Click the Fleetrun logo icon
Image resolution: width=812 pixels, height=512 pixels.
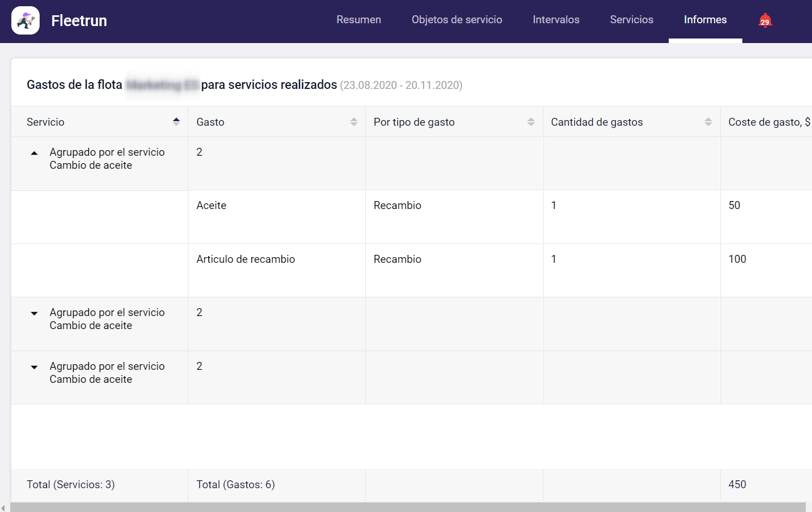click(25, 20)
